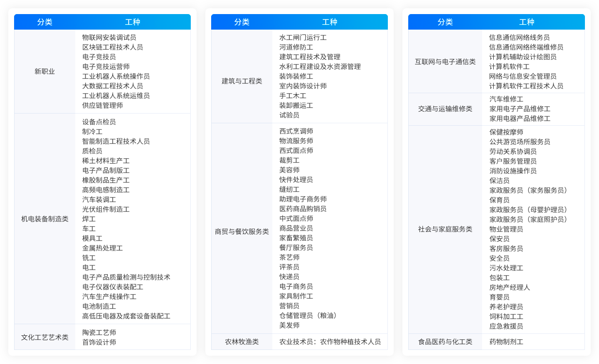The image size is (599, 364).
Task: Choose 汽车维修工 job type
Action: coord(506,99)
